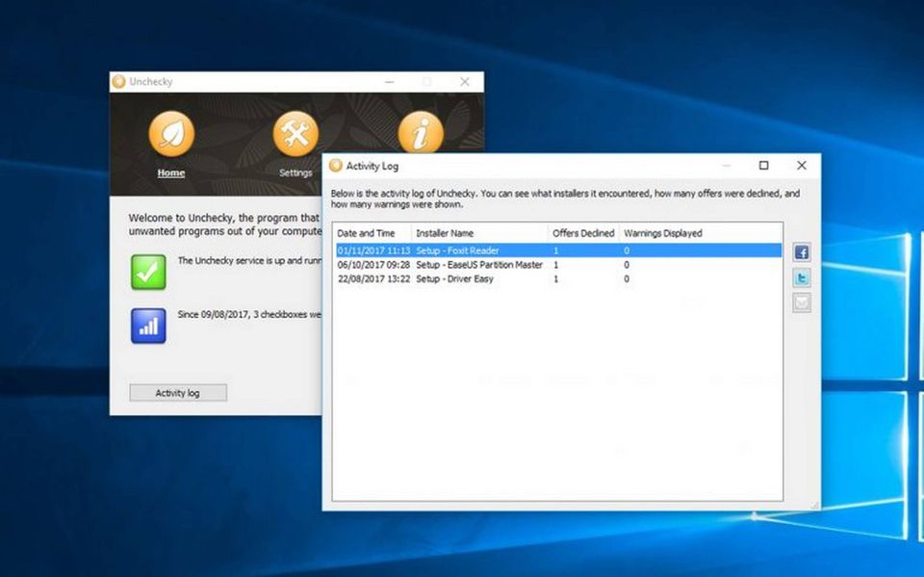Select the Setup - Driver Easy entry
924x577 pixels.
pos(455,279)
